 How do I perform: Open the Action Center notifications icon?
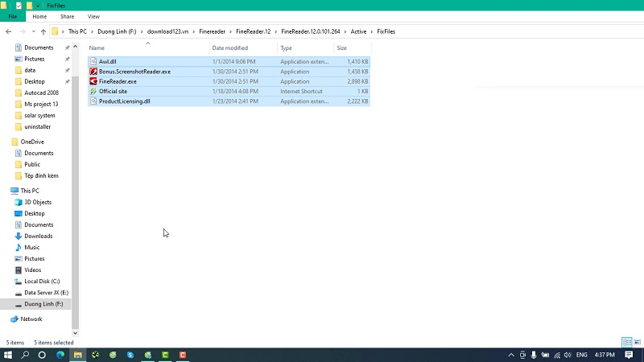[x=629, y=355]
